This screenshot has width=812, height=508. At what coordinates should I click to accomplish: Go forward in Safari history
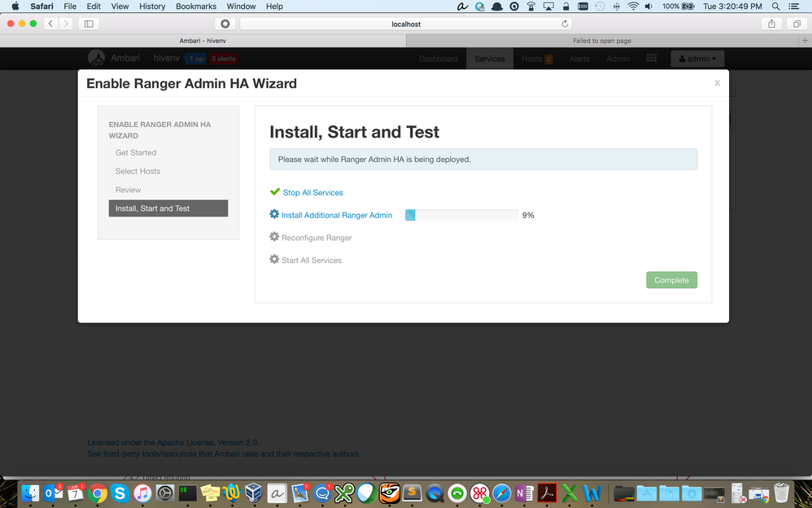click(x=66, y=24)
